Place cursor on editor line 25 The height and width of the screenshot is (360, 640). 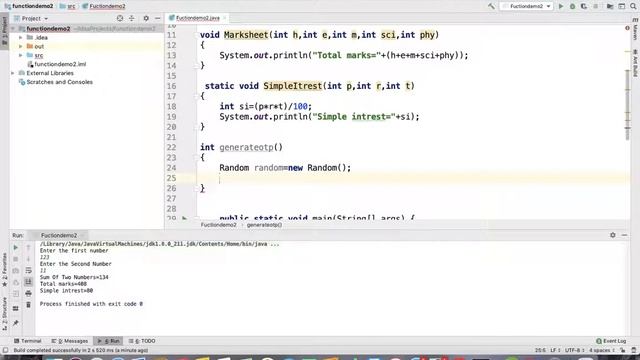pyautogui.click(x=412, y=178)
